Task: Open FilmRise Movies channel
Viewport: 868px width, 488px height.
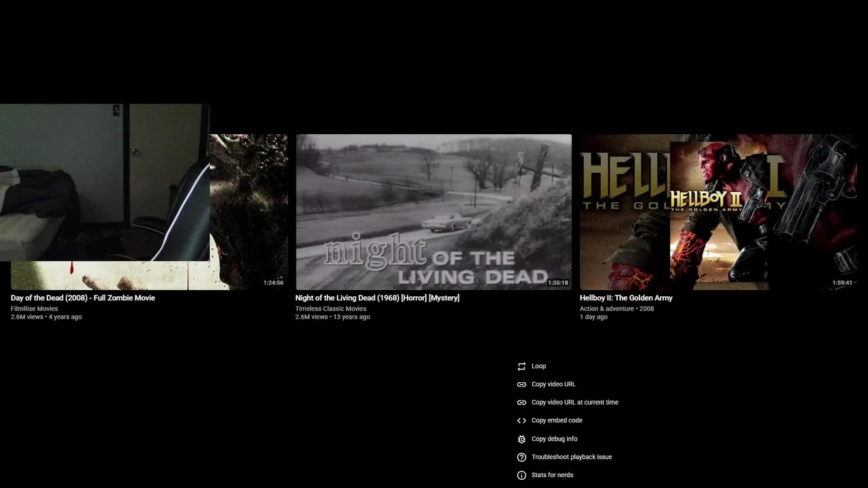Action: (35, 309)
